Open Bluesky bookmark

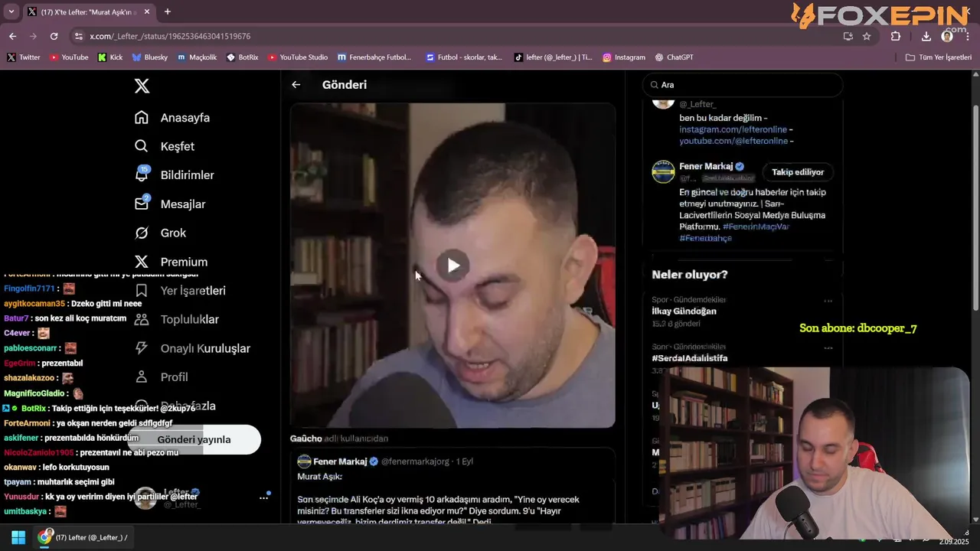click(x=149, y=57)
